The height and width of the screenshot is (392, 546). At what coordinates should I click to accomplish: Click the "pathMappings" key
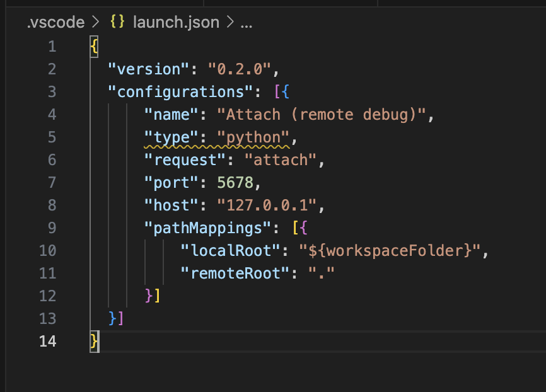pyautogui.click(x=198, y=228)
